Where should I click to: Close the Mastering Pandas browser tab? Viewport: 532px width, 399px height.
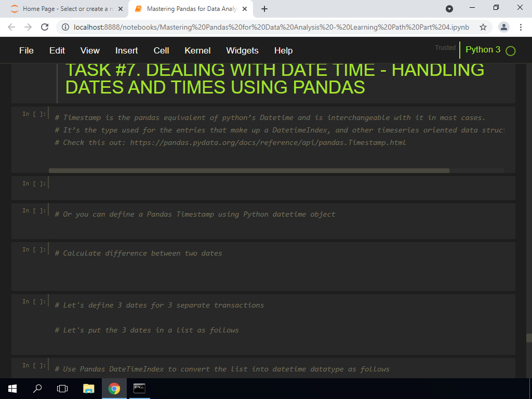pos(245,9)
